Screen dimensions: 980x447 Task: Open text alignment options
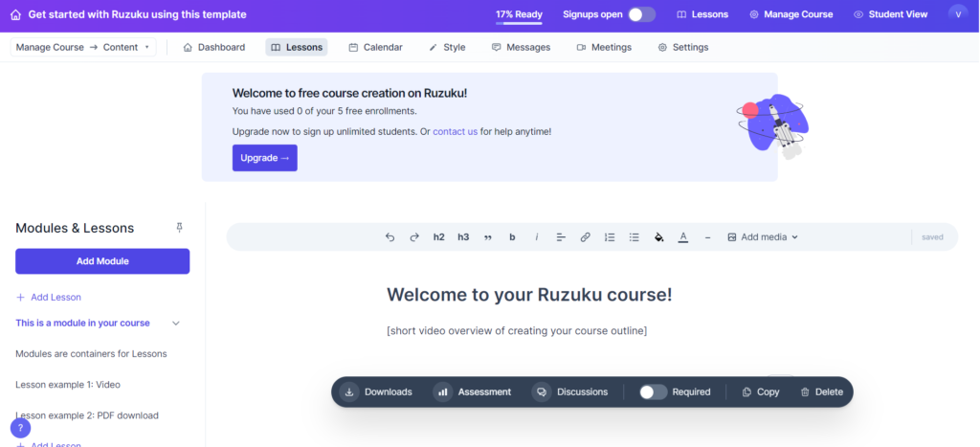[x=561, y=237]
